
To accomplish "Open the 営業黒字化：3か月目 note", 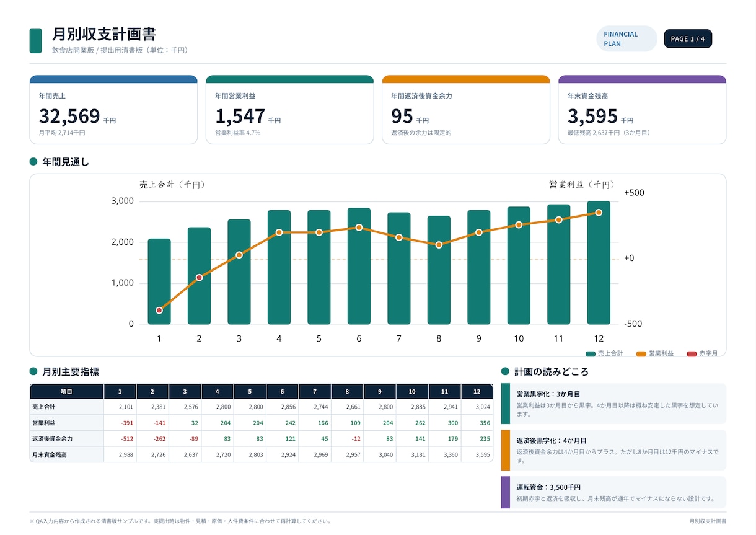I will tap(613, 404).
